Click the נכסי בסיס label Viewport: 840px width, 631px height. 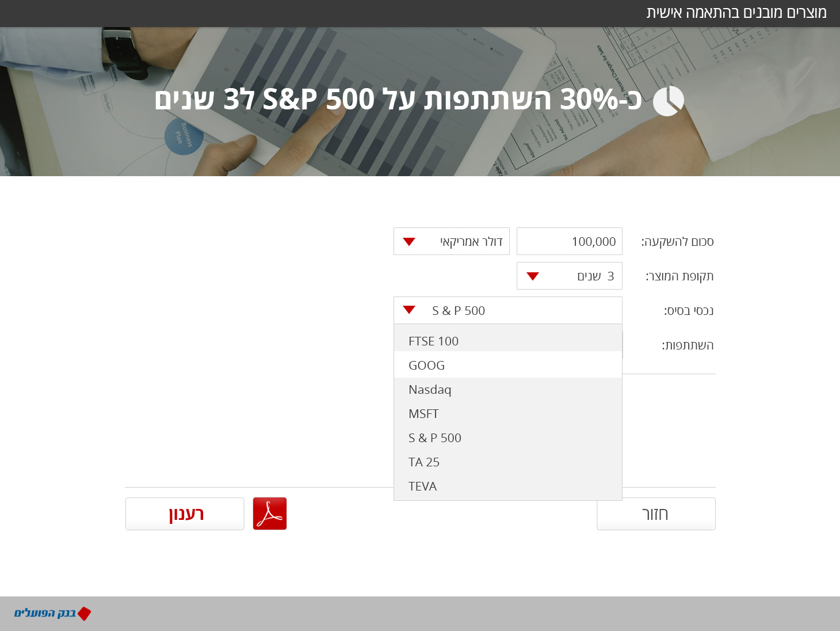click(689, 311)
